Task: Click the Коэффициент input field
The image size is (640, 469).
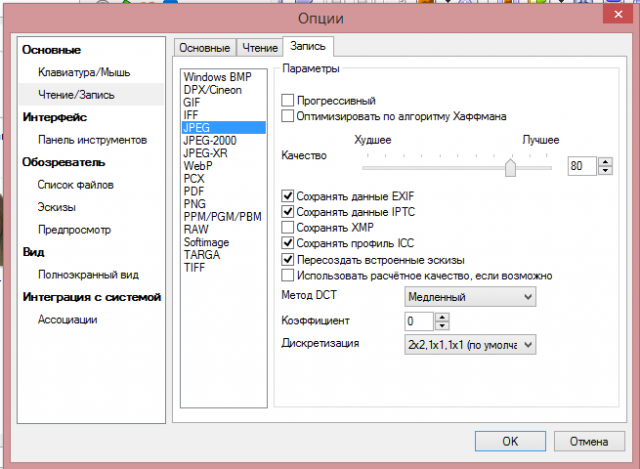Action: point(419,321)
